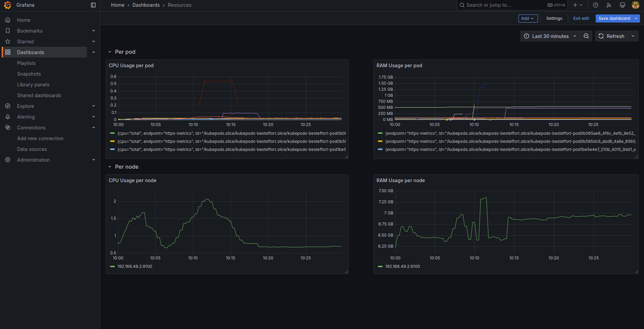Toggle the 192.168.49.2:9100 series in CPU node panel
Screen dimensions: 644x329
134,266
